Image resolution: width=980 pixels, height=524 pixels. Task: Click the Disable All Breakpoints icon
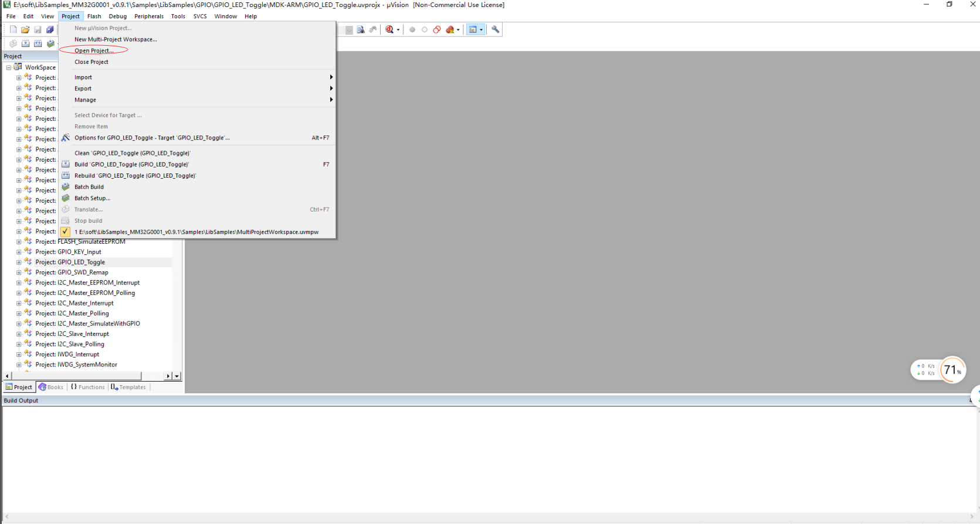(437, 29)
